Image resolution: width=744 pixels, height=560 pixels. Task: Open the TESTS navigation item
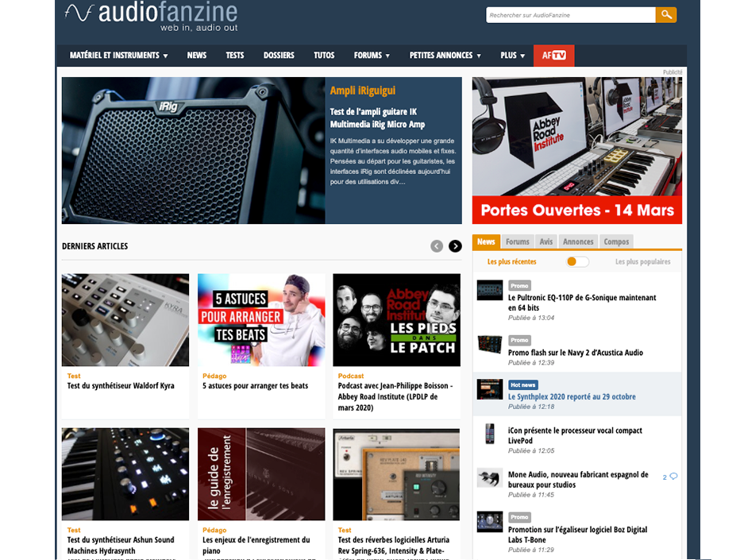(235, 56)
